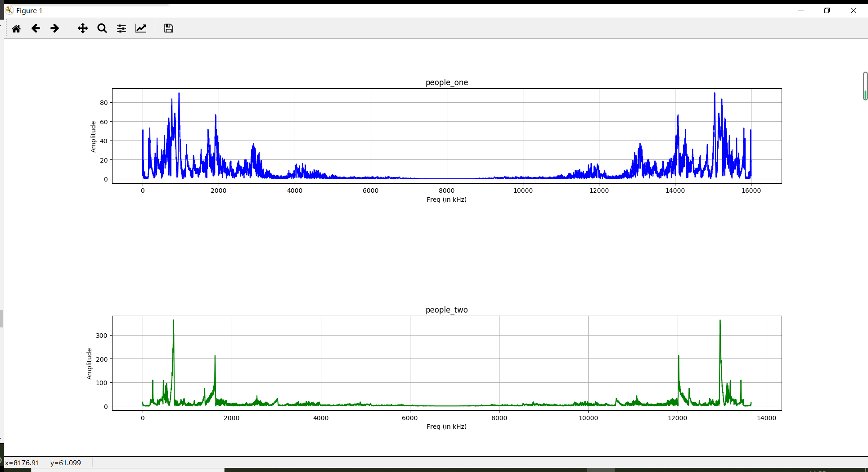
Task: Click the people_one plot title
Action: [x=447, y=82]
